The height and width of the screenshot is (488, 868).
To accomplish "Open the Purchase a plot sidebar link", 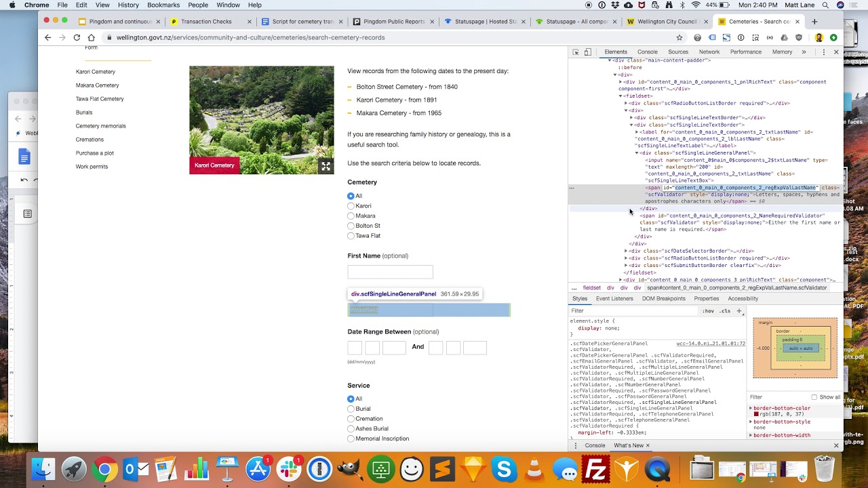I will pos(95,153).
